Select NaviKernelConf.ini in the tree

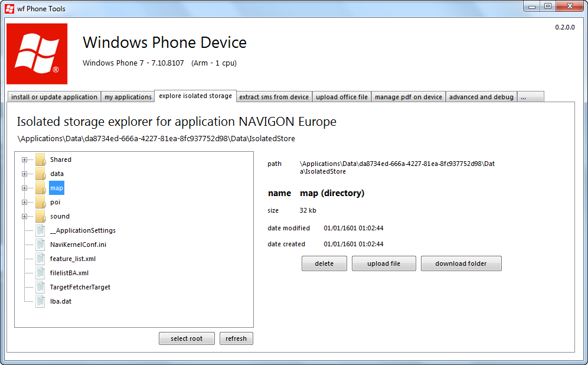tap(78, 245)
